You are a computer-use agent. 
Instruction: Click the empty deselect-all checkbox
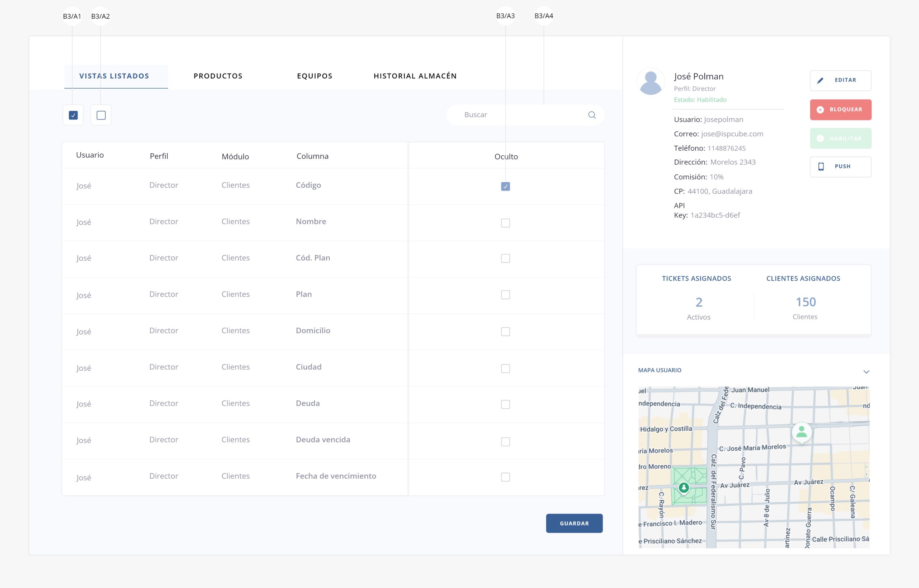coord(101,115)
